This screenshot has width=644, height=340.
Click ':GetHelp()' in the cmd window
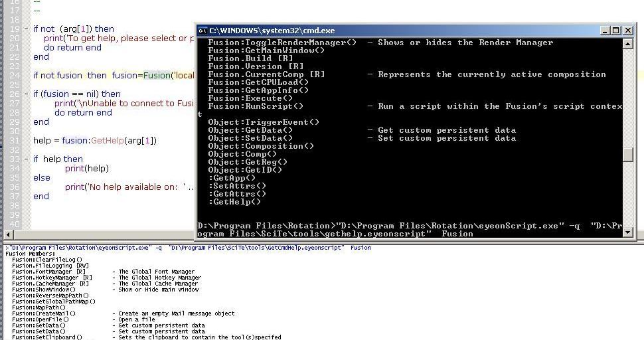(x=234, y=202)
